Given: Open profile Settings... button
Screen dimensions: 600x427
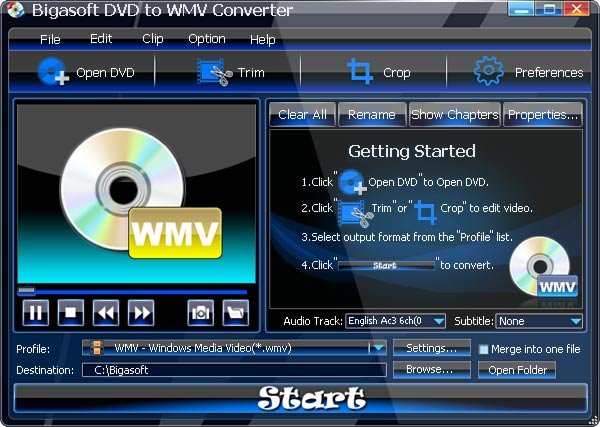Looking at the screenshot, I should click(x=432, y=348).
